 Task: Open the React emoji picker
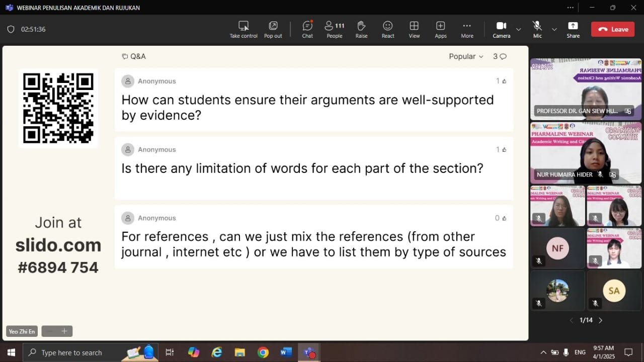[388, 29]
